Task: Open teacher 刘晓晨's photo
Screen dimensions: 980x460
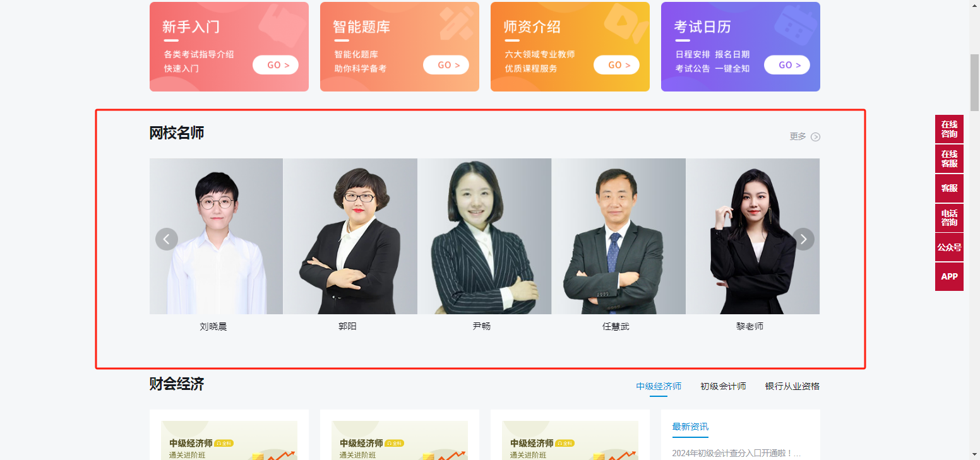Action: point(216,236)
